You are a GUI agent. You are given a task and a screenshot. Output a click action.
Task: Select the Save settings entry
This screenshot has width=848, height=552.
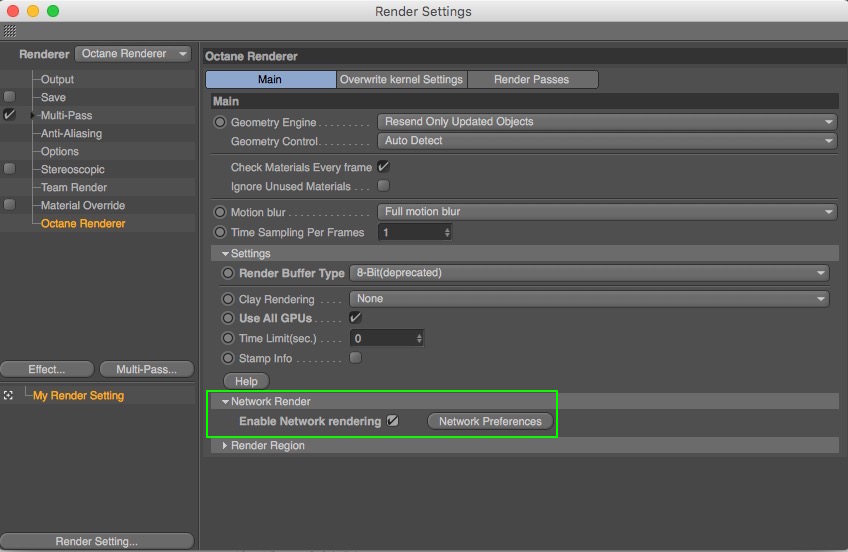coord(53,97)
